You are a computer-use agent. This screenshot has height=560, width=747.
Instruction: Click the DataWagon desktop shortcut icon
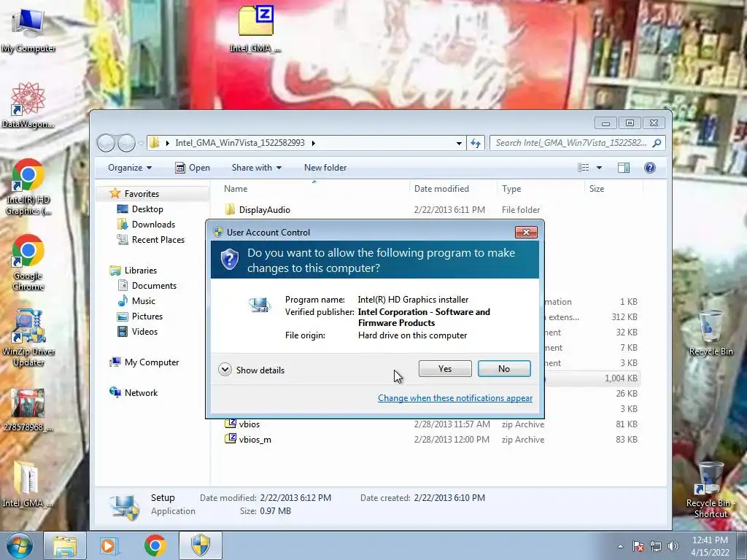tap(28, 105)
